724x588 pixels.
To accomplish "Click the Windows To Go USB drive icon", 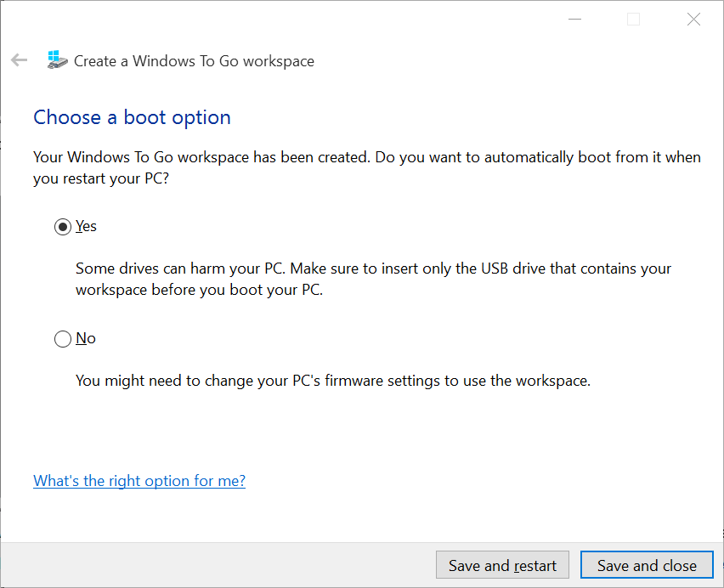I will [57, 59].
